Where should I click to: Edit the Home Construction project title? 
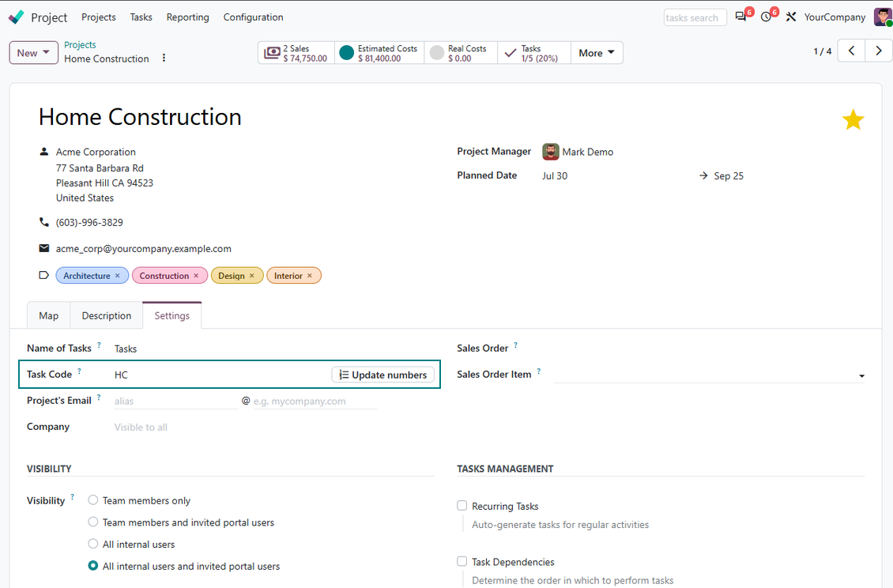(x=140, y=117)
